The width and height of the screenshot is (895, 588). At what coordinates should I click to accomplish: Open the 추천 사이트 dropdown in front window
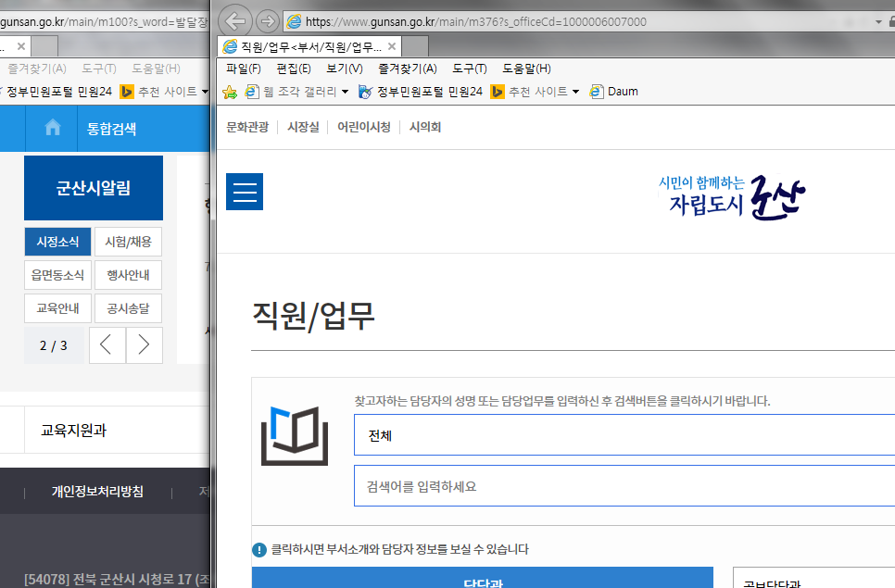point(574,92)
